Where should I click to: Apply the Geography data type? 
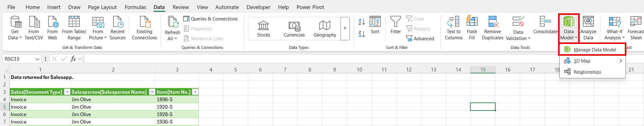325,29
